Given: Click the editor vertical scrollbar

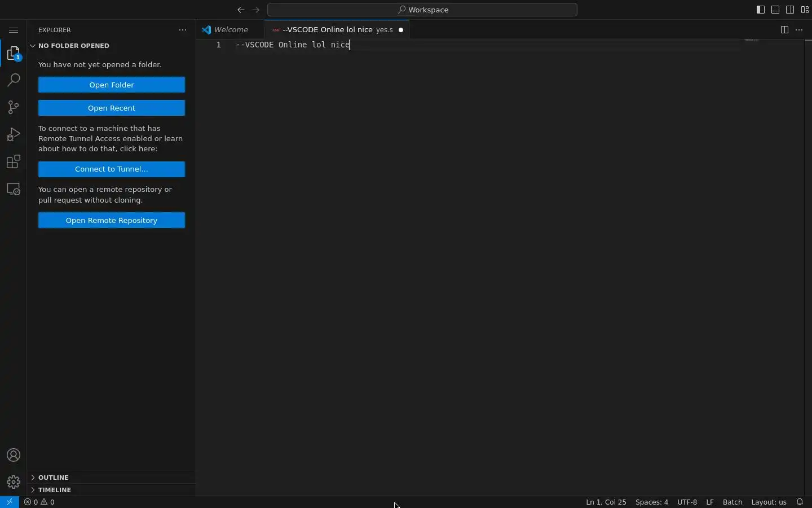Looking at the screenshot, I should pyautogui.click(x=808, y=268).
